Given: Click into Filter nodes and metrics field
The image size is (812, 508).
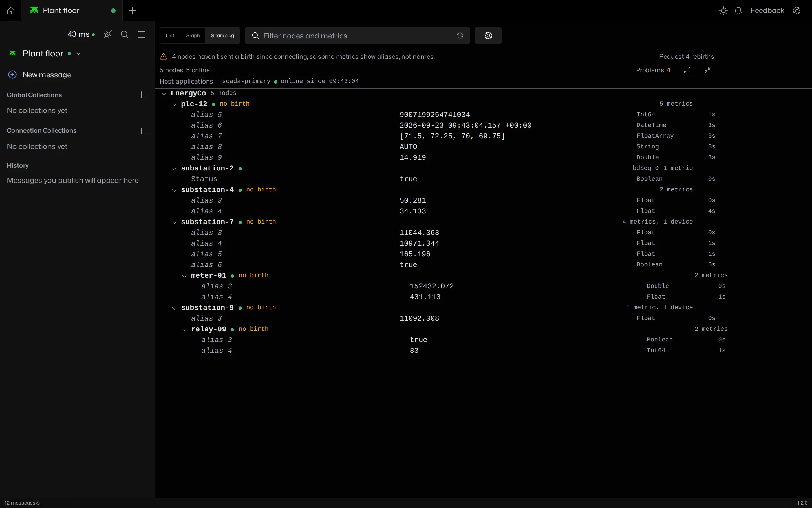Looking at the screenshot, I should (357, 36).
